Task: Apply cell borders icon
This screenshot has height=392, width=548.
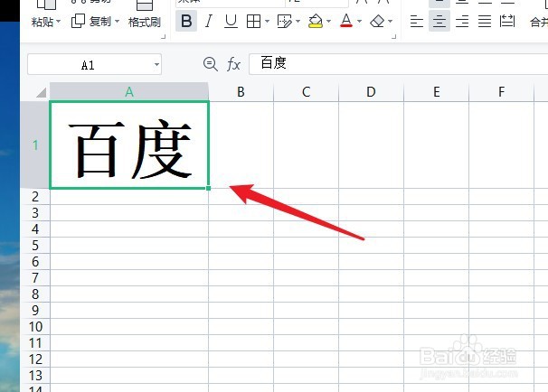Action: pyautogui.click(x=253, y=22)
